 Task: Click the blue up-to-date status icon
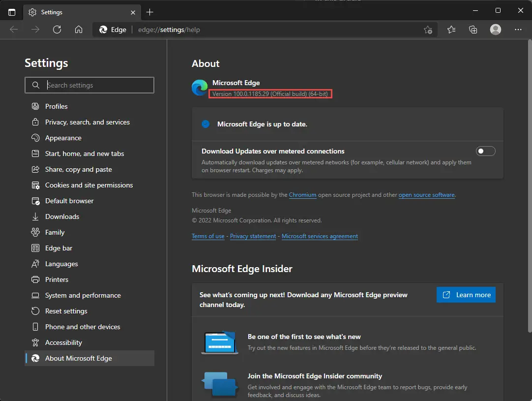(206, 124)
